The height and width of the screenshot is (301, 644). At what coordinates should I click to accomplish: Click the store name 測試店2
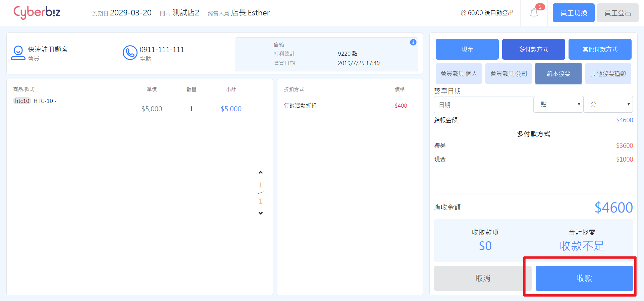(186, 13)
